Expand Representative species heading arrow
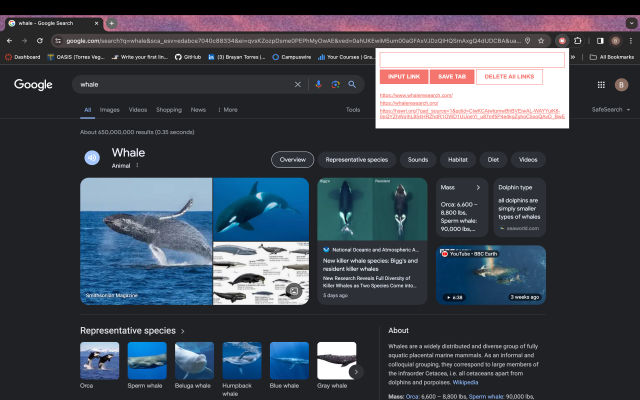The height and width of the screenshot is (400, 640). point(182,331)
